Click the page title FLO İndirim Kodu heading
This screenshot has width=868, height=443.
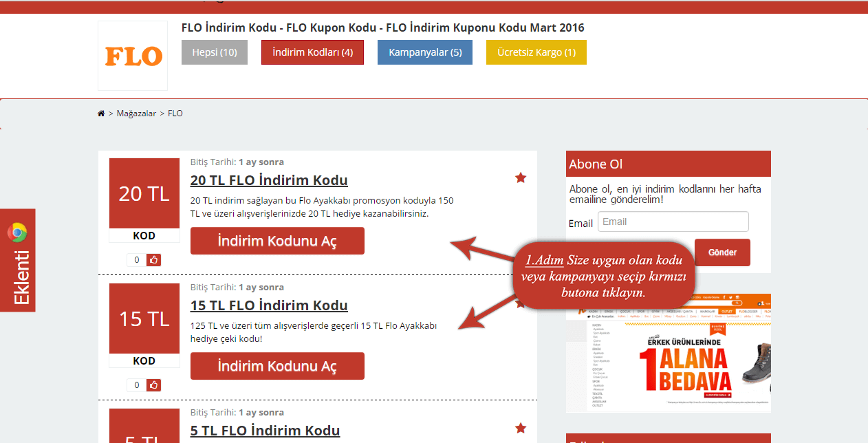[x=383, y=28]
